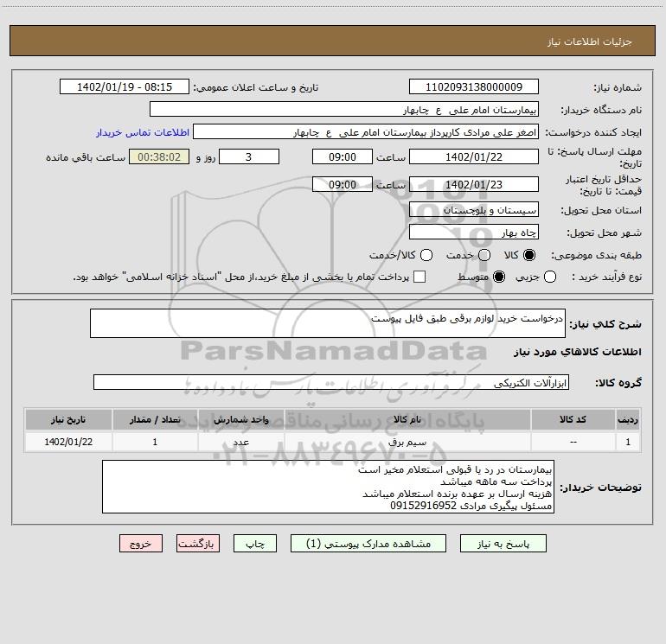Viewport: 666px width, 644px height.
Task: Click the عدد unit cell
Action: pyautogui.click(x=240, y=442)
